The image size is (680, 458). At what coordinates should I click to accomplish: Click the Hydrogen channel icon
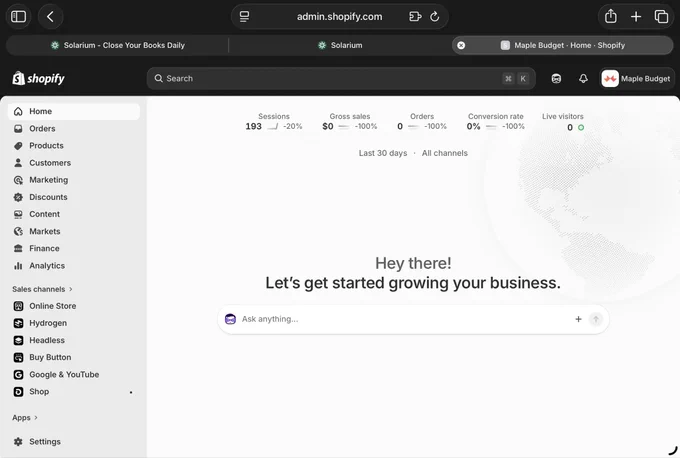tap(18, 323)
